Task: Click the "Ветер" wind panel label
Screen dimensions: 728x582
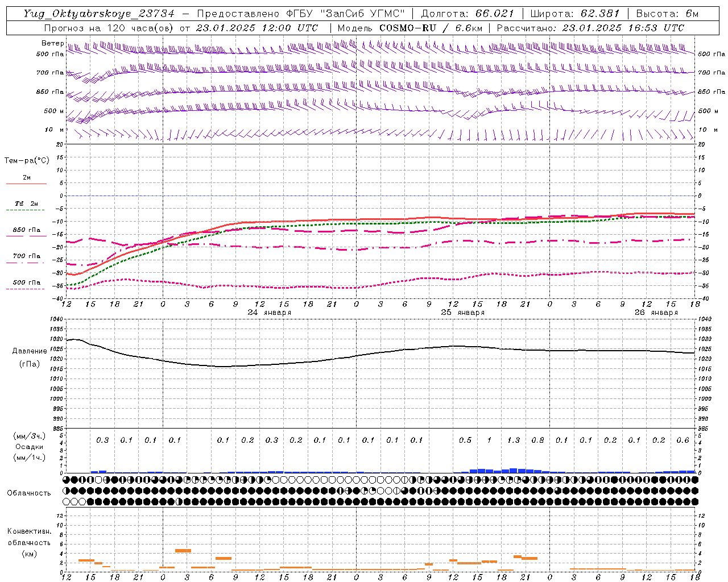Action: [x=52, y=43]
